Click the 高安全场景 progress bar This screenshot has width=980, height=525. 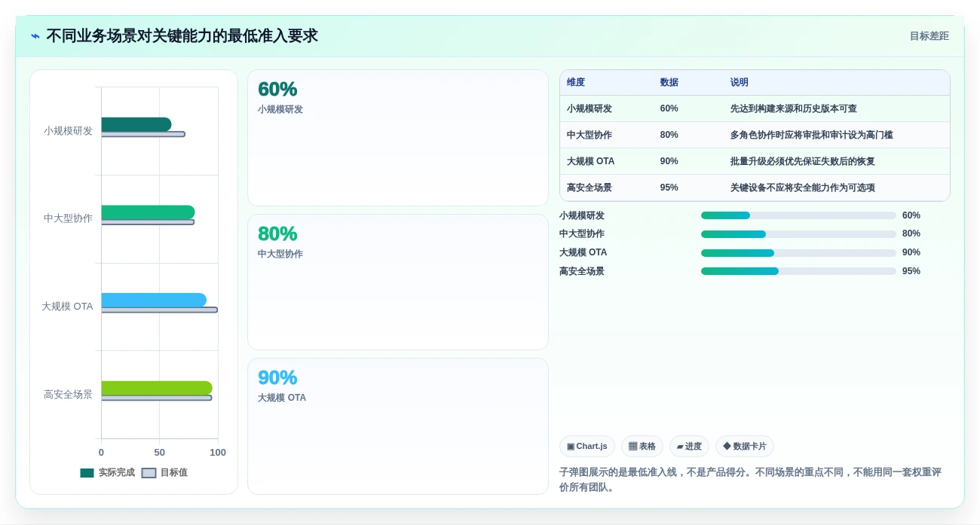(798, 271)
